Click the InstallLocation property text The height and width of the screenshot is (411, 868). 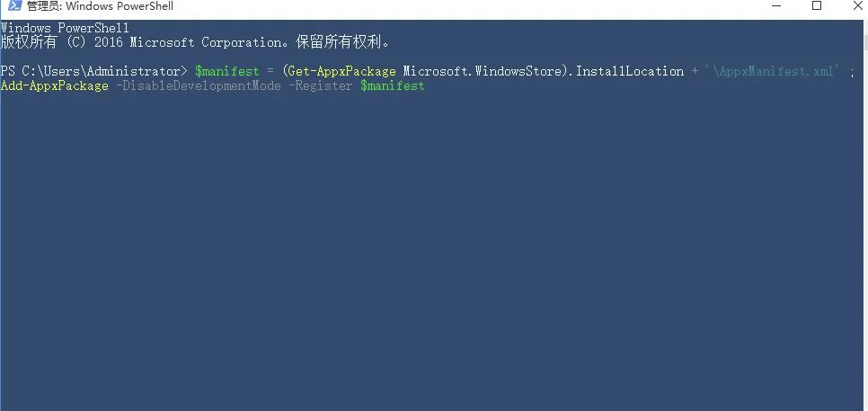[x=630, y=71]
